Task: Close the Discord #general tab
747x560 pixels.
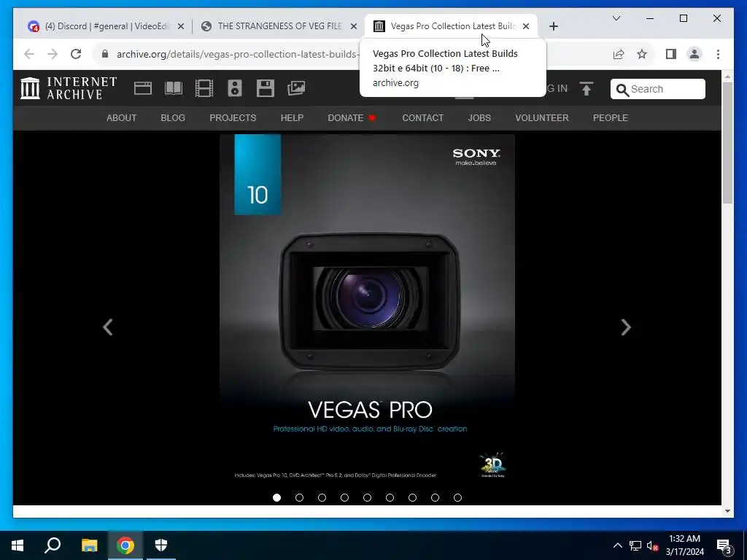Action: [x=181, y=26]
